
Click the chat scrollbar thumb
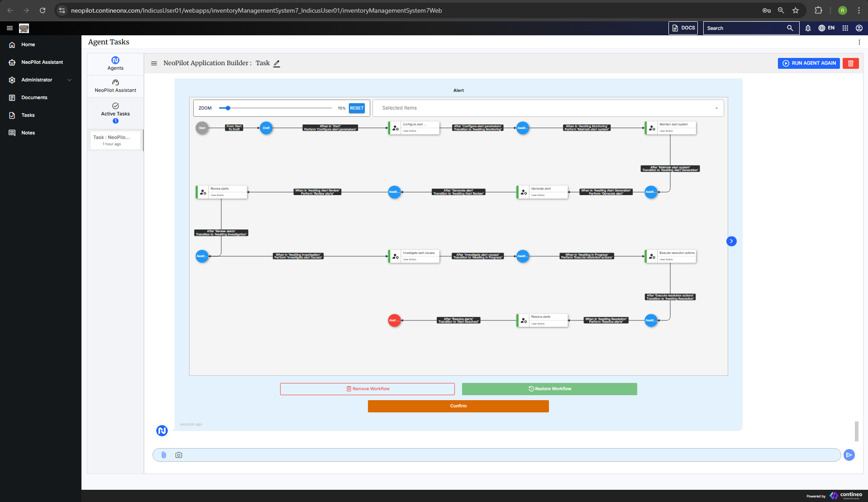coord(857,431)
